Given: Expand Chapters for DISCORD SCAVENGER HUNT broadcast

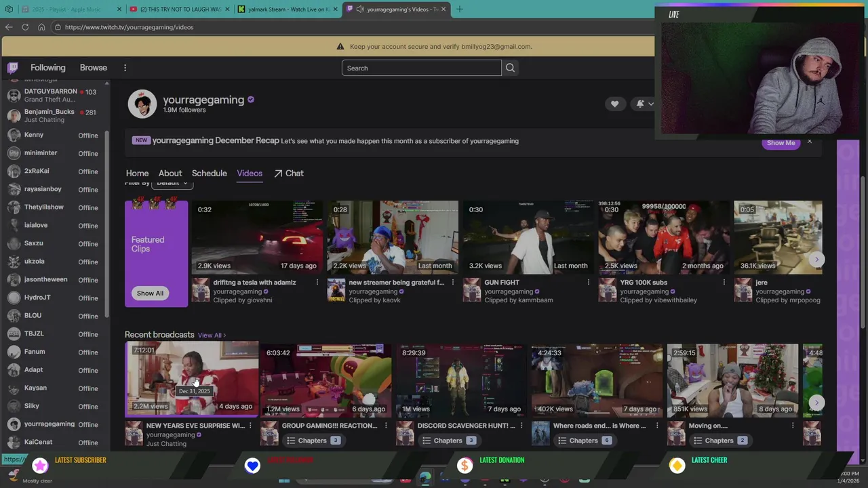Looking at the screenshot, I should (x=448, y=441).
